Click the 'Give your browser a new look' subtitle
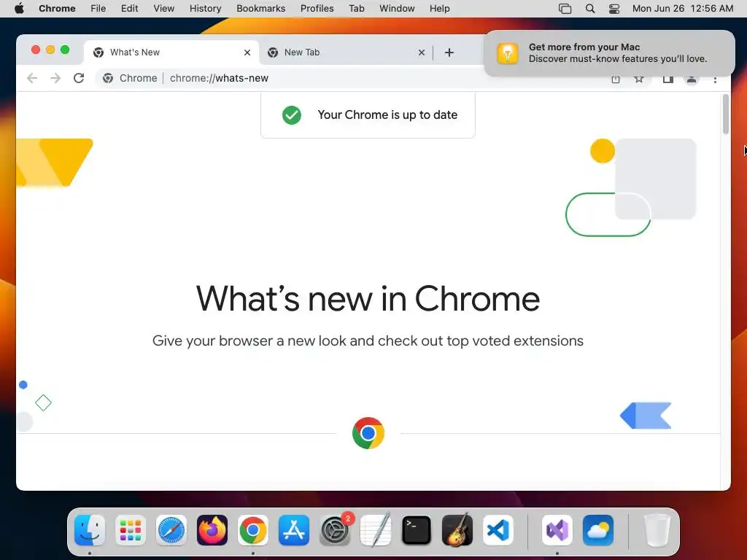Screen dimensions: 747x560 pos(368,341)
